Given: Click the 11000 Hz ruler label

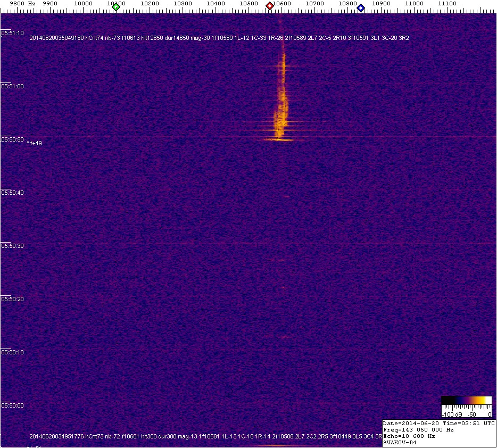Looking at the screenshot, I should point(414,4).
